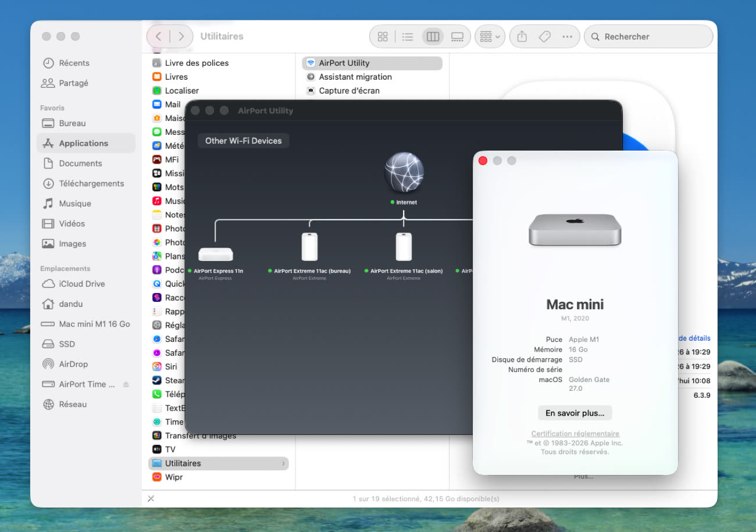Open the Share menu in Finder toolbar
756x532 pixels.
pos(522,37)
